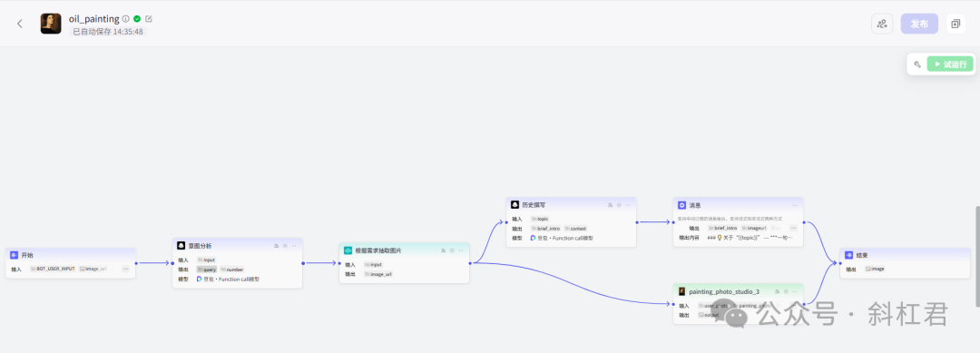The width and height of the screenshot is (980, 353).
Task: Edit the oil_painting workflow name
Action: click(x=149, y=19)
